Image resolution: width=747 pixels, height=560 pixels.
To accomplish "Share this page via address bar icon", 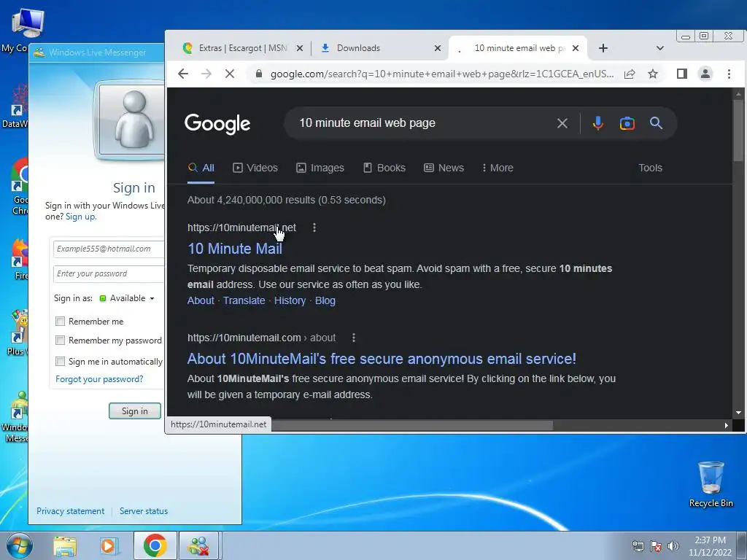I will [x=630, y=74].
